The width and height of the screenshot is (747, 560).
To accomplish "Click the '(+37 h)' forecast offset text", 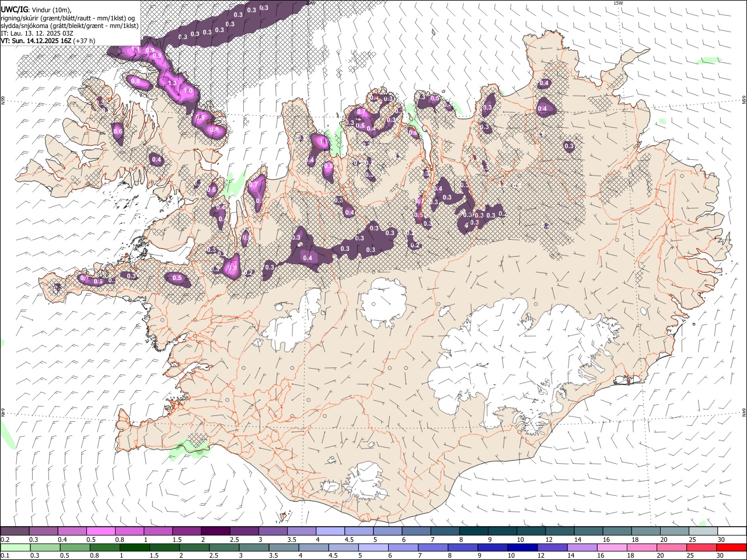I will pos(85,41).
